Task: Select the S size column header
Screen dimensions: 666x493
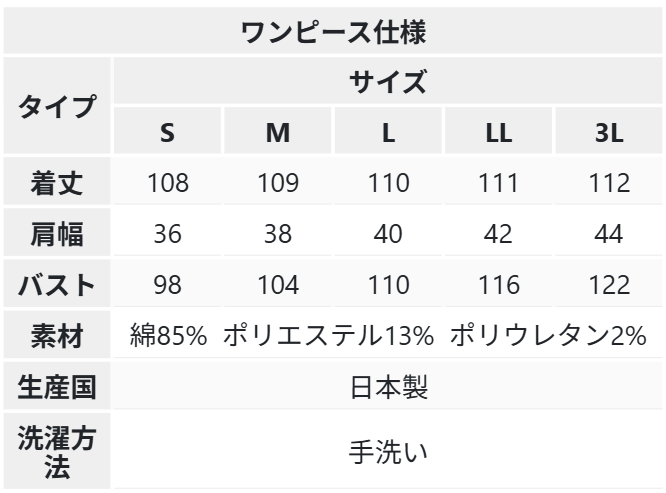Action: coord(167,131)
